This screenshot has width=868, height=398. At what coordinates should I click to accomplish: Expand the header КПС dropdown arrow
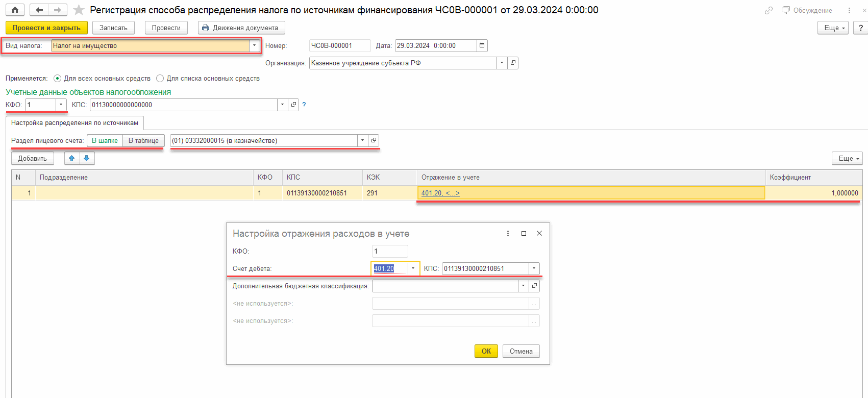[283, 105]
